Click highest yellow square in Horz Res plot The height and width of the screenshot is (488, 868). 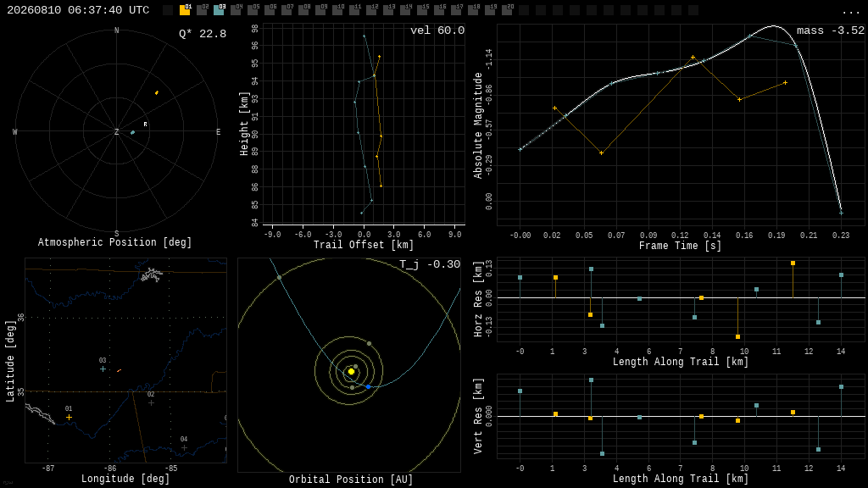pos(793,263)
